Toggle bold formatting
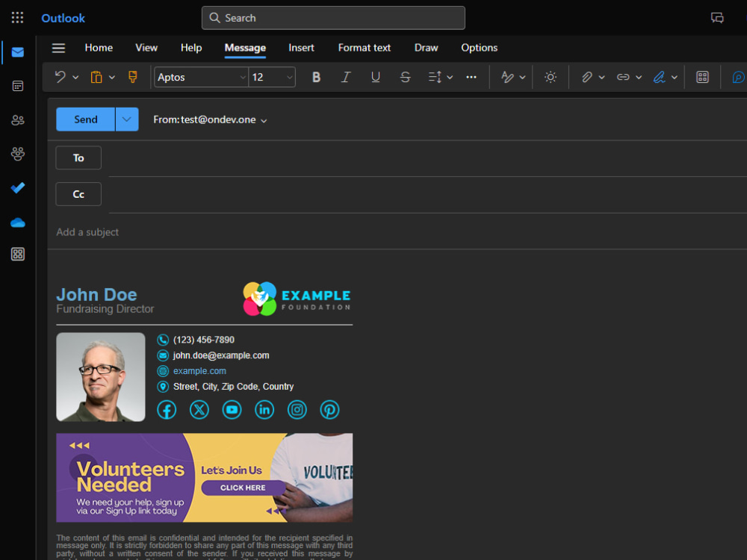Viewport: 747px width, 560px height. 316,77
